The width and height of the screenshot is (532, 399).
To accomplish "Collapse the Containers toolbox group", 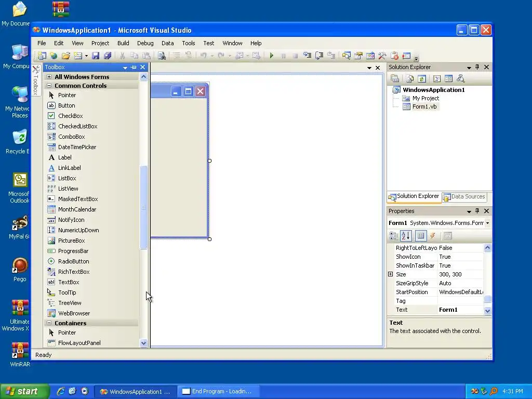I will coord(49,323).
